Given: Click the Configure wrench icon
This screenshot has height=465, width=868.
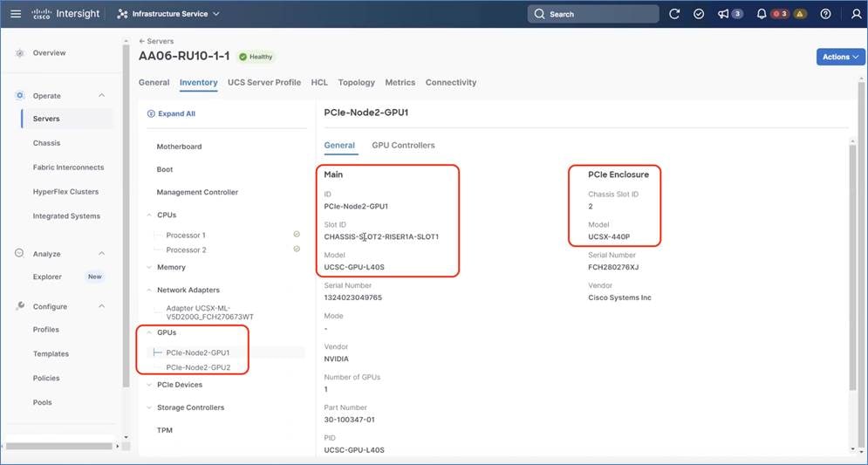Looking at the screenshot, I should [20, 305].
